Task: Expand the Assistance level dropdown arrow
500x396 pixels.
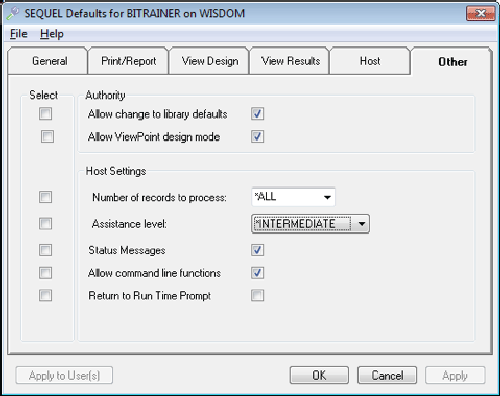Action: 362,224
